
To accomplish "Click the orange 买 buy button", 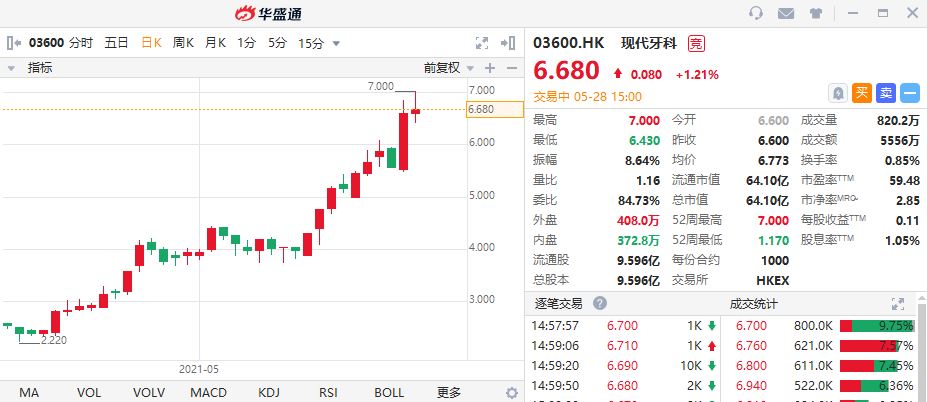I will (862, 93).
